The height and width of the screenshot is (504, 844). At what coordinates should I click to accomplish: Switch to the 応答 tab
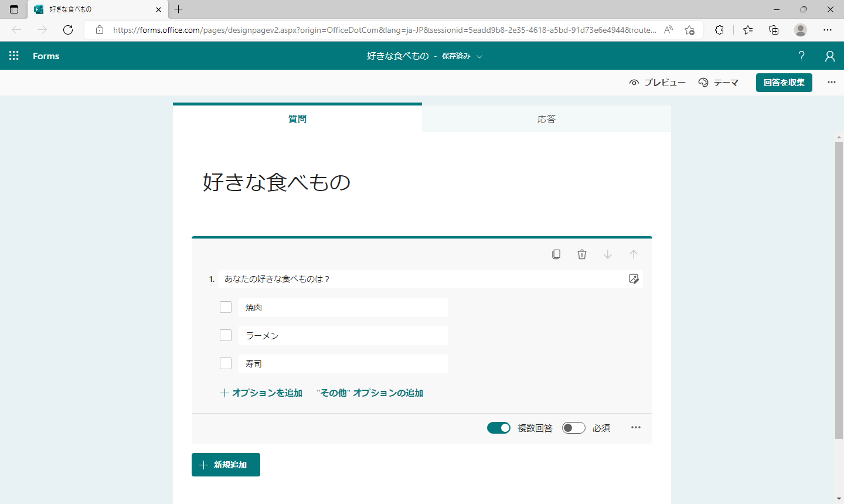(546, 119)
